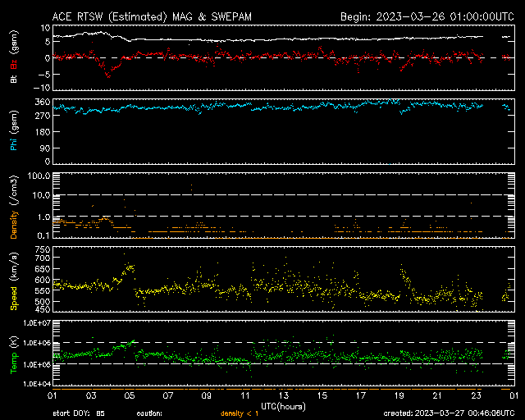This screenshot has width=525, height=420.
Task: Select the 23 hour tick on the time axis
Action: (x=477, y=395)
